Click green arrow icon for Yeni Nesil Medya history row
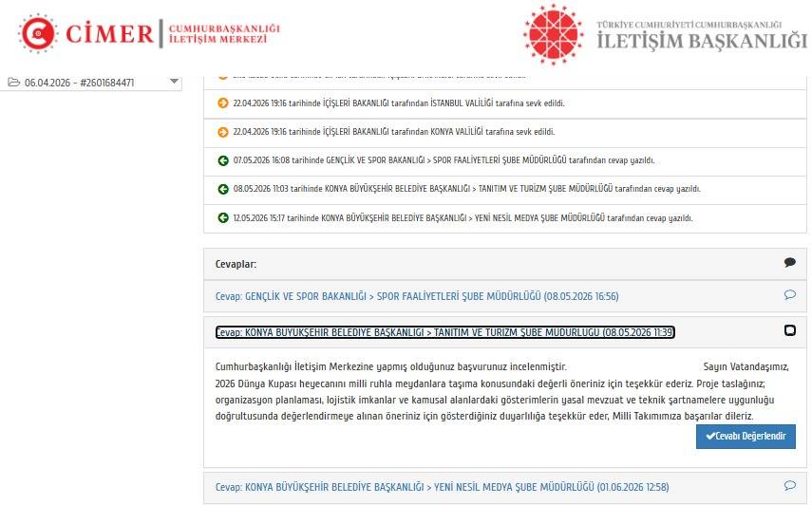 pos(222,217)
